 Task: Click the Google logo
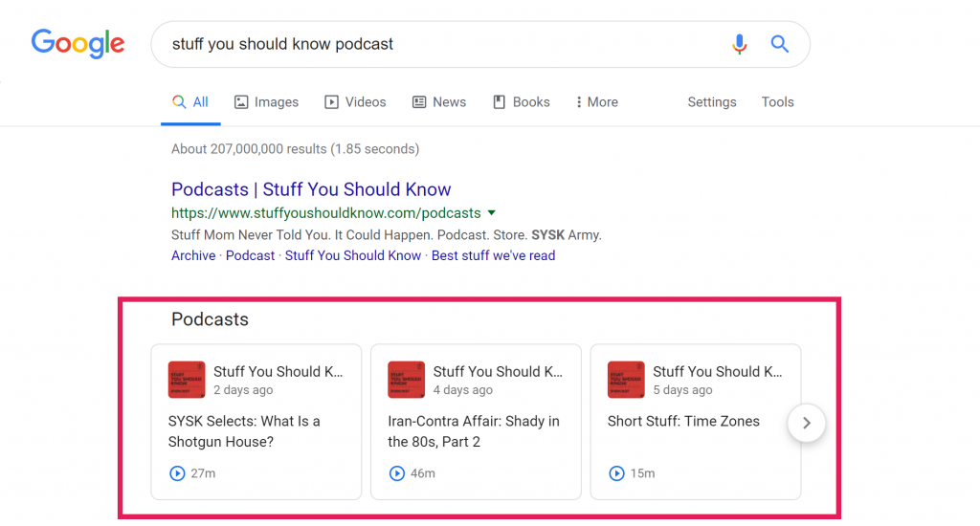78,44
